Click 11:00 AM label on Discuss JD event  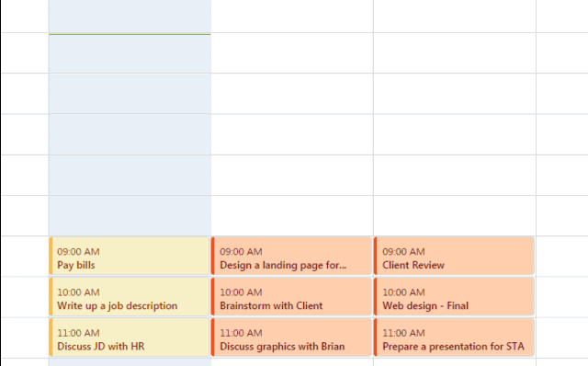pos(78,333)
